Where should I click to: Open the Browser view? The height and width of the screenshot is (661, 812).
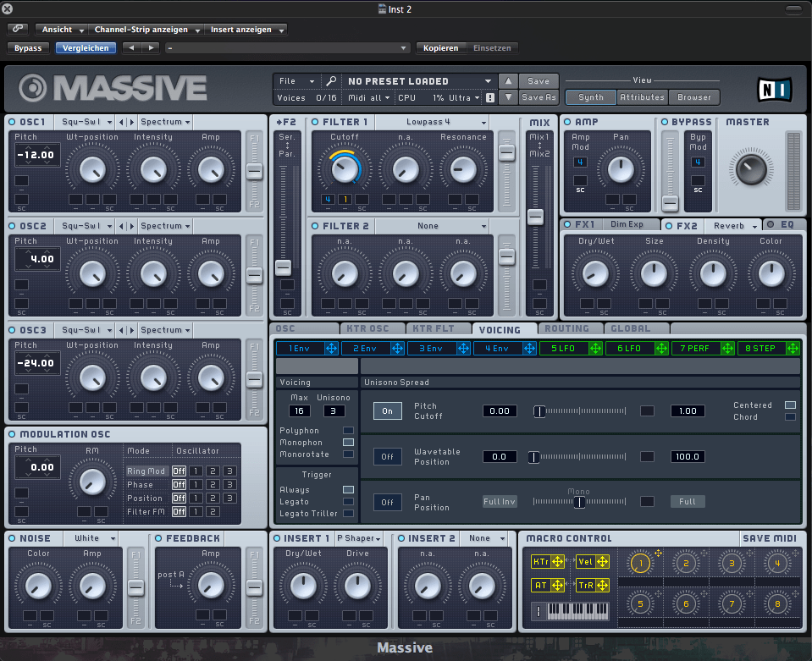tap(693, 97)
